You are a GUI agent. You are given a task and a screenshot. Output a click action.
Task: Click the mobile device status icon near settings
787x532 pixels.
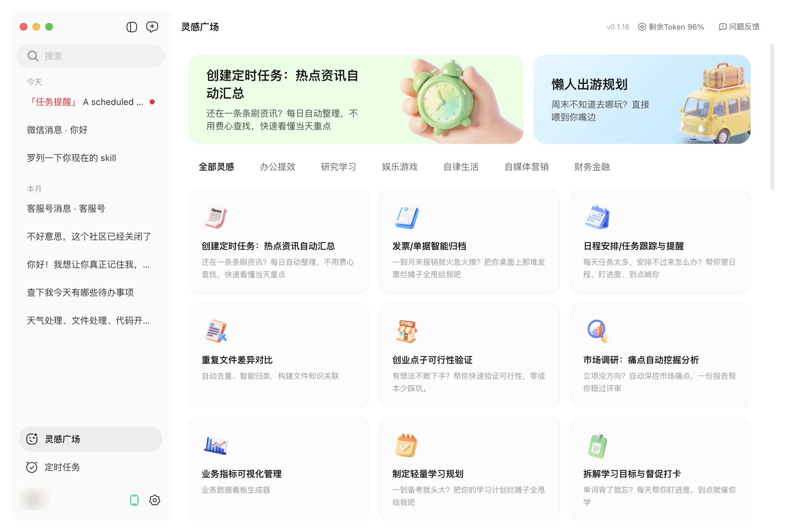click(134, 500)
